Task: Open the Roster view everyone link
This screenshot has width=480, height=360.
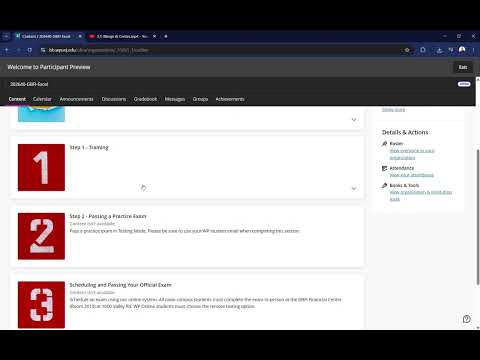Action: pyautogui.click(x=412, y=154)
